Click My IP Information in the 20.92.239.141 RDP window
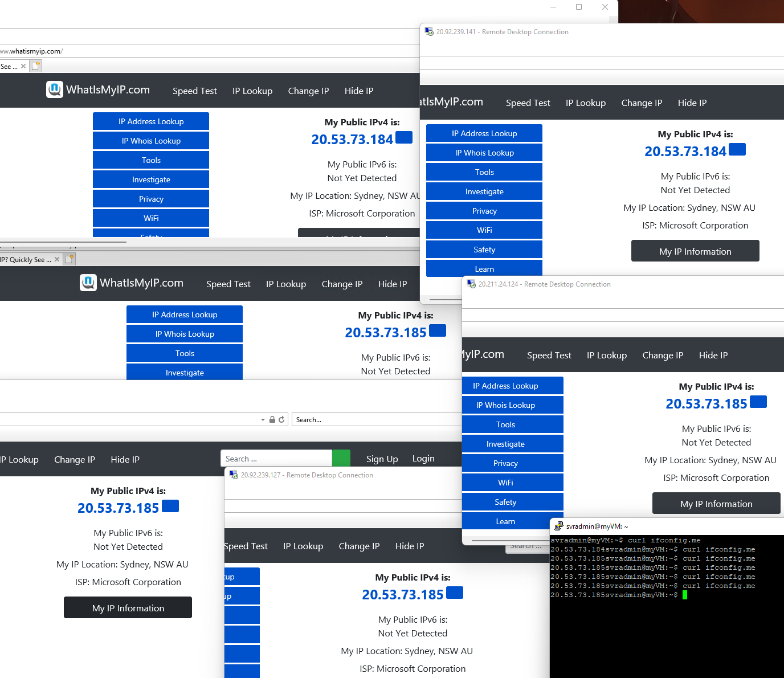Image resolution: width=784 pixels, height=678 pixels. 695,251
